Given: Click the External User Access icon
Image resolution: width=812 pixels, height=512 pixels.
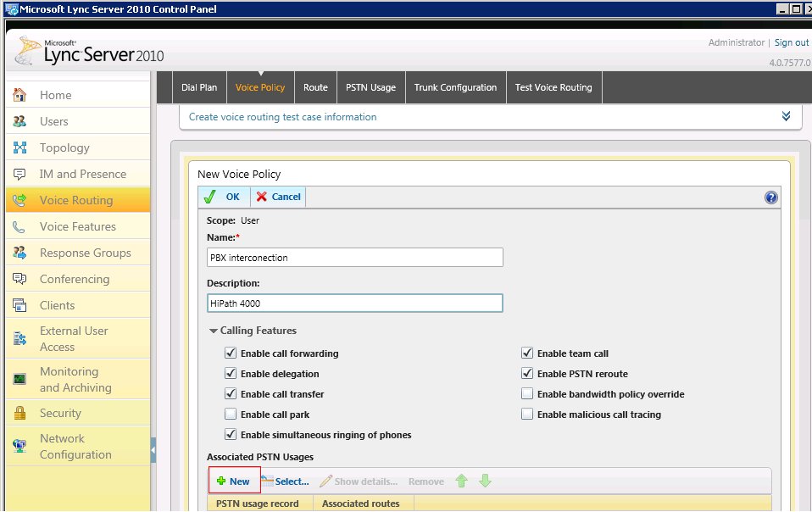Looking at the screenshot, I should 19,338.
